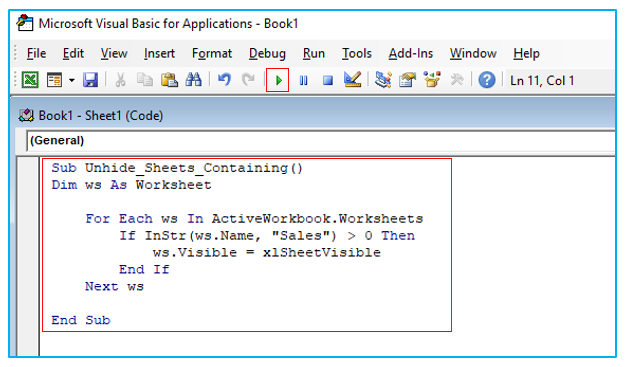Screen dimensions: 625x367
Task: Open the Edit menu
Action: [73, 53]
